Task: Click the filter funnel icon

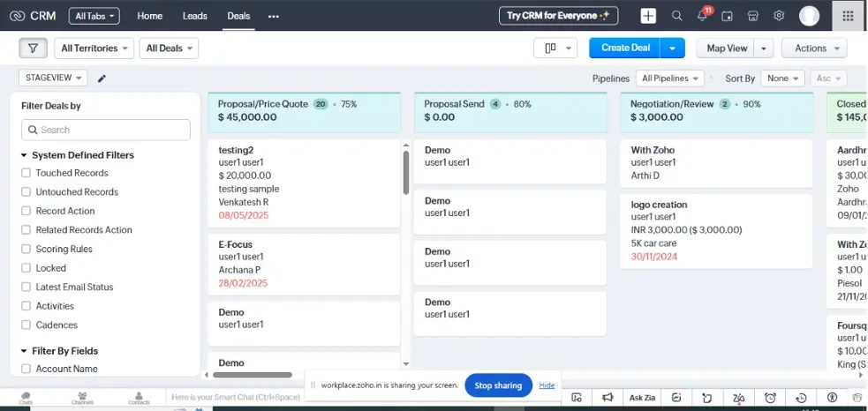Action: tap(33, 49)
